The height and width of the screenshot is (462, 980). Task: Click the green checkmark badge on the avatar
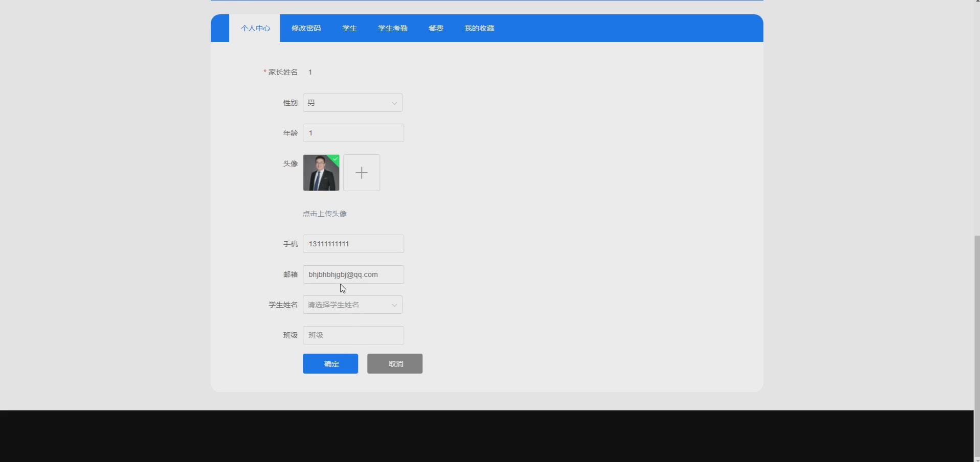[x=335, y=160]
